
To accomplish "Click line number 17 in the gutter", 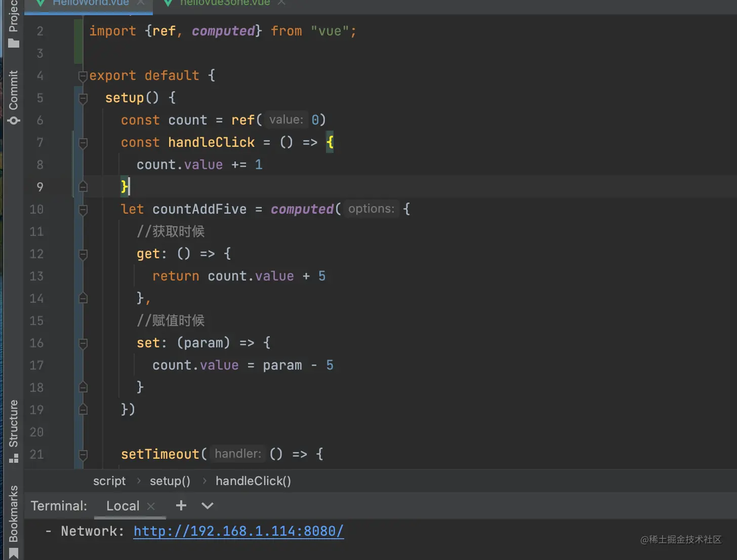I will pyautogui.click(x=36, y=366).
